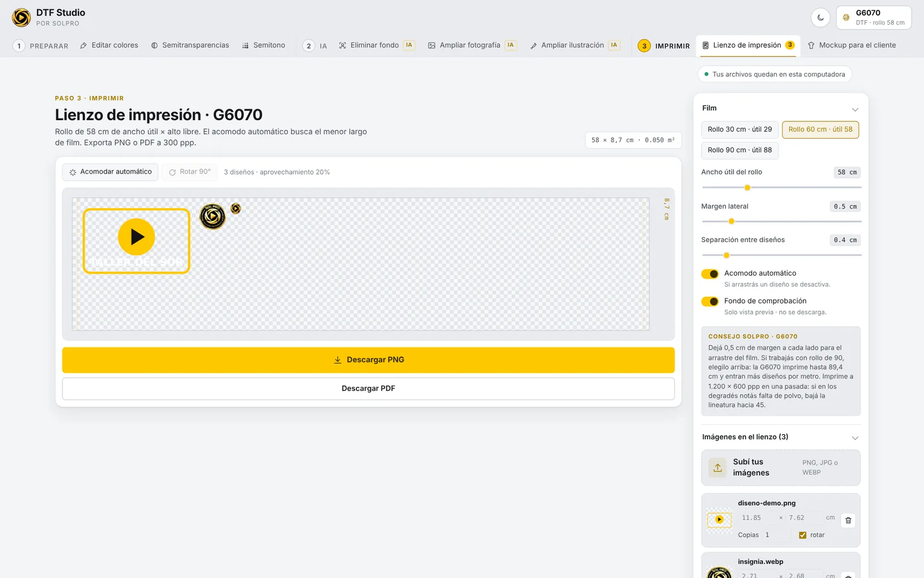Uncheck the rotar checkbox for diseno-demo.png
Viewport: 924px width, 578px height.
[x=802, y=535]
